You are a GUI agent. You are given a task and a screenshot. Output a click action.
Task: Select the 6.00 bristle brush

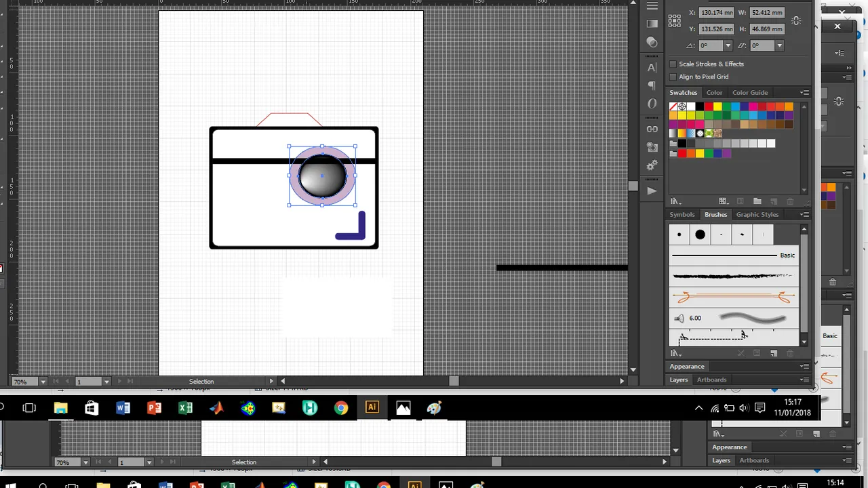(734, 318)
